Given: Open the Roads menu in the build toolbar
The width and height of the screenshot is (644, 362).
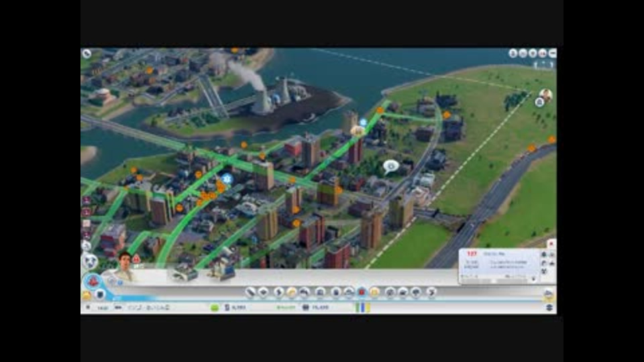Looking at the screenshot, I should pos(250,292).
